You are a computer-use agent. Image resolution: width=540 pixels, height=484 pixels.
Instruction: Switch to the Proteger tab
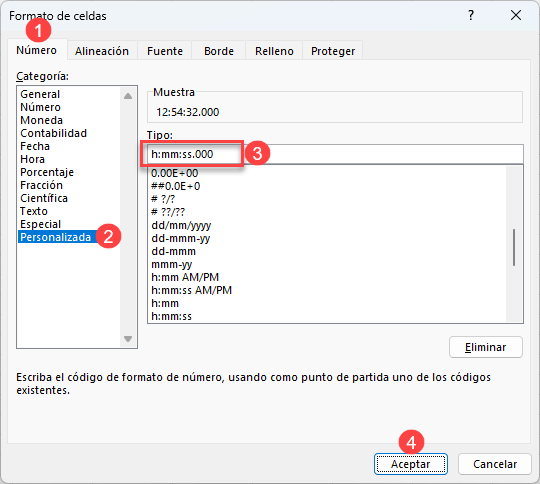[x=333, y=51]
